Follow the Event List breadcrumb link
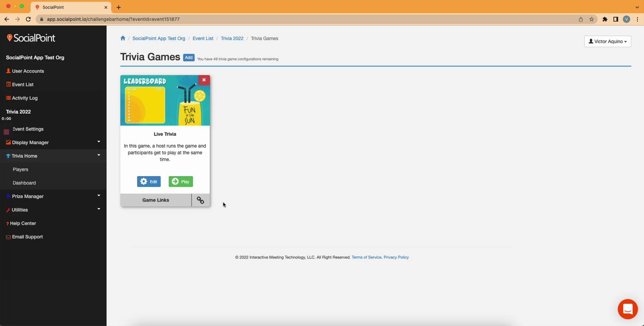The height and width of the screenshot is (326, 644). (x=203, y=38)
